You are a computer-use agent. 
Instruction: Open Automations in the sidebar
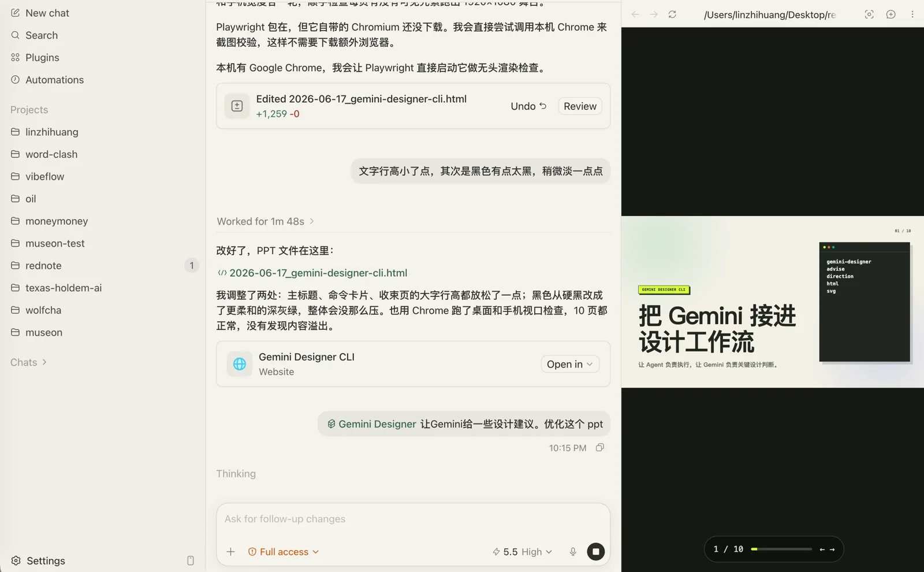(x=54, y=80)
